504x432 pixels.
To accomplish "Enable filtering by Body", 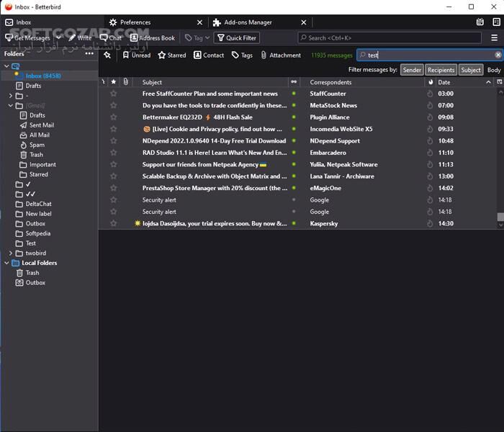I will click(494, 70).
